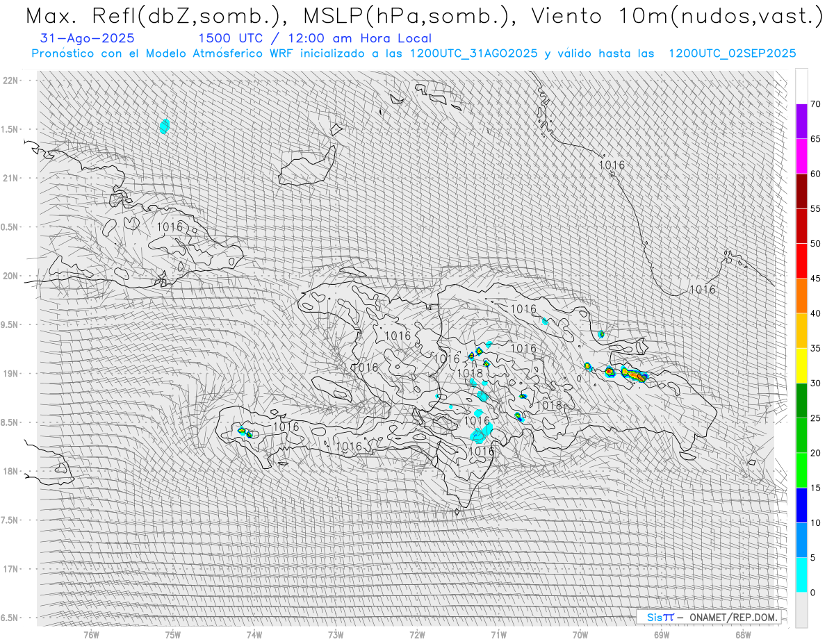Select the cyan 0–5 dBZ colorbar segment
The height and width of the screenshot is (644, 834).
pyautogui.click(x=801, y=575)
